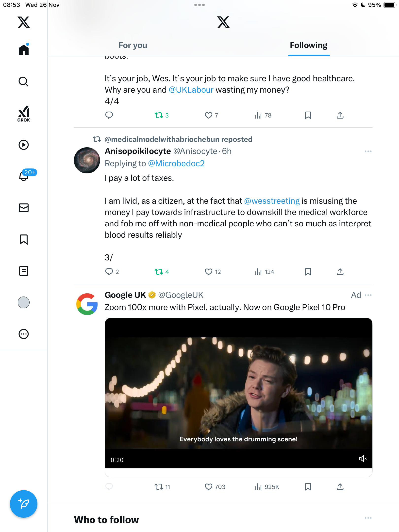
Task: Open the @UKLabour mention link
Action: click(x=191, y=90)
